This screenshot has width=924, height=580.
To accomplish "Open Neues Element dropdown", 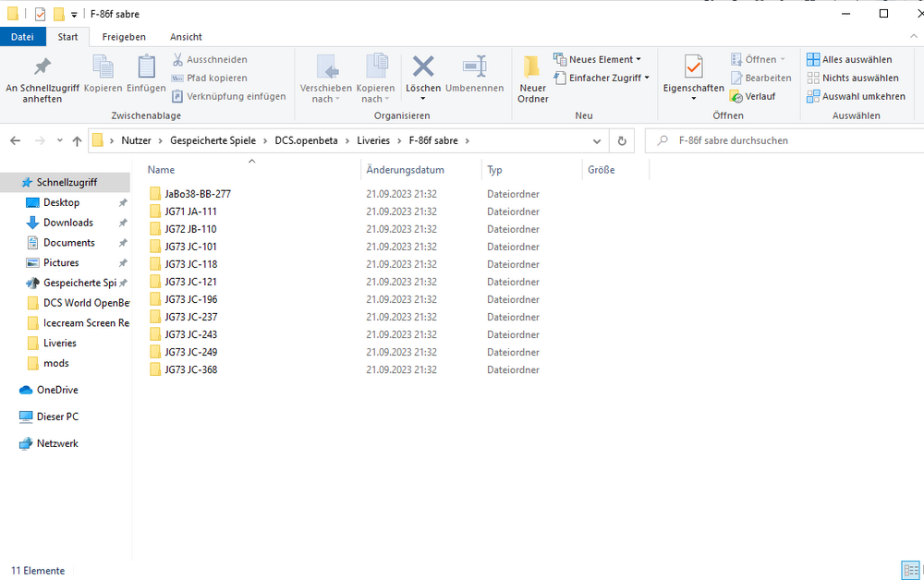I will (598, 59).
